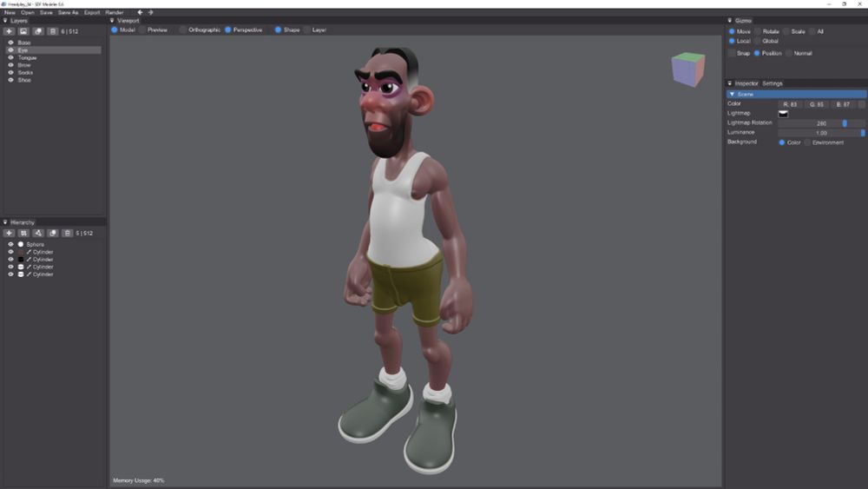Click the B color value field
The width and height of the screenshot is (868, 489).
843,104
